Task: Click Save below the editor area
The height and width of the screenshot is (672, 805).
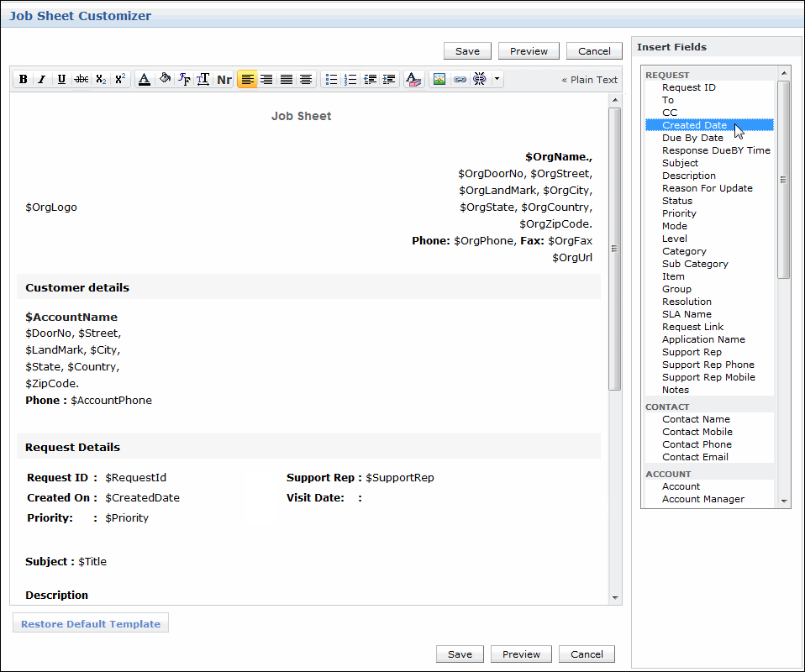Action: point(460,654)
